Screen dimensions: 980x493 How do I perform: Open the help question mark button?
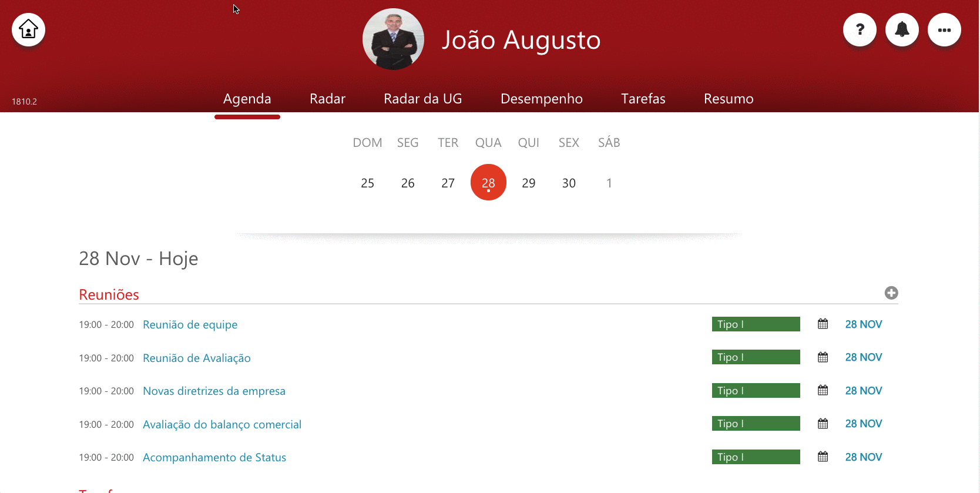860,29
